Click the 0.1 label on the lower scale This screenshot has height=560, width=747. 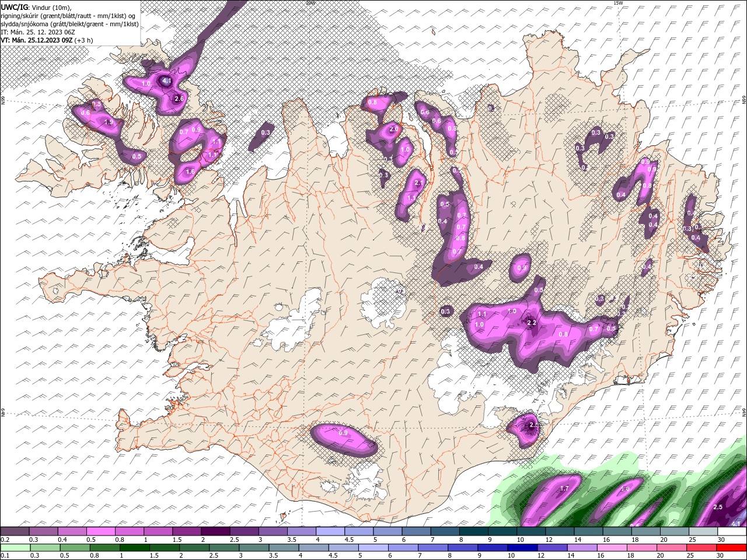pyautogui.click(x=5, y=555)
